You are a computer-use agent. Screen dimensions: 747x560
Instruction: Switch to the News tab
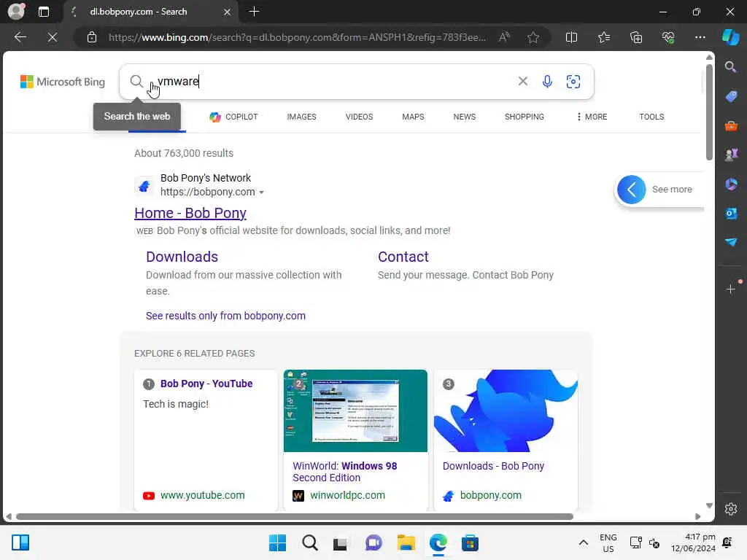[x=464, y=117]
